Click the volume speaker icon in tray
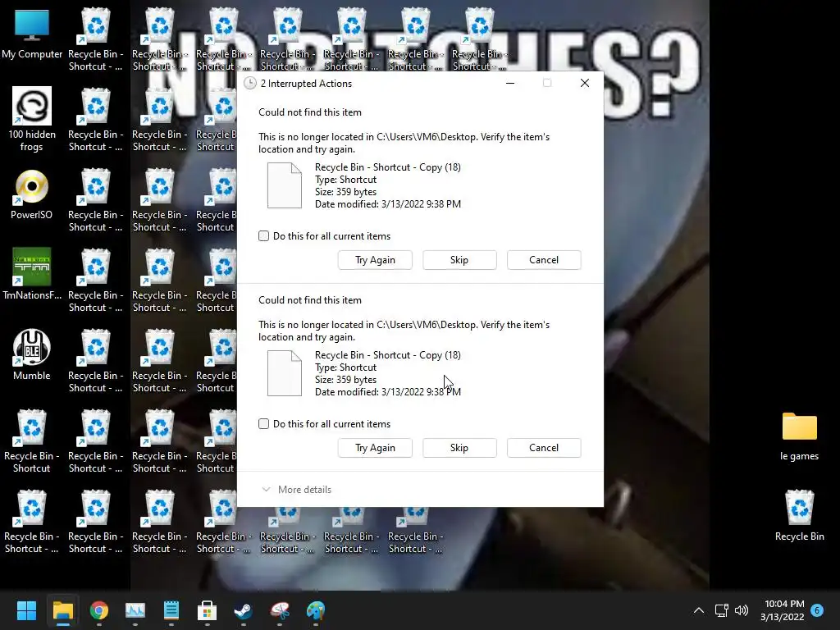This screenshot has height=630, width=840. tap(742, 610)
